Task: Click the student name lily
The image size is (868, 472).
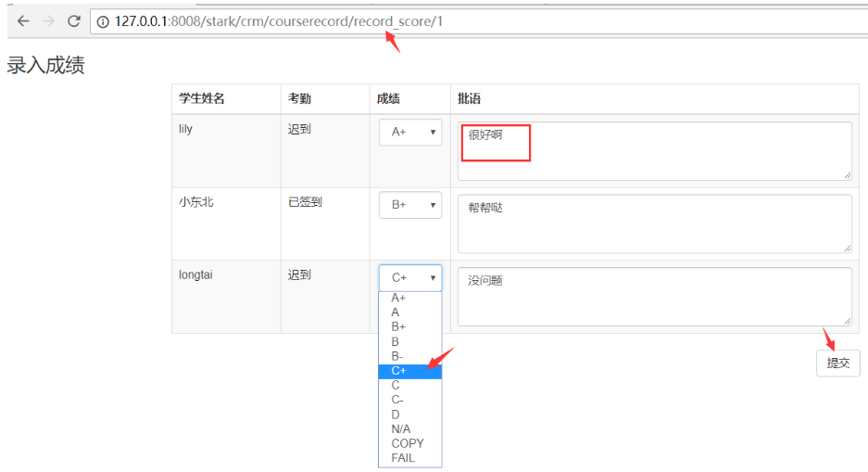Action: [x=185, y=129]
